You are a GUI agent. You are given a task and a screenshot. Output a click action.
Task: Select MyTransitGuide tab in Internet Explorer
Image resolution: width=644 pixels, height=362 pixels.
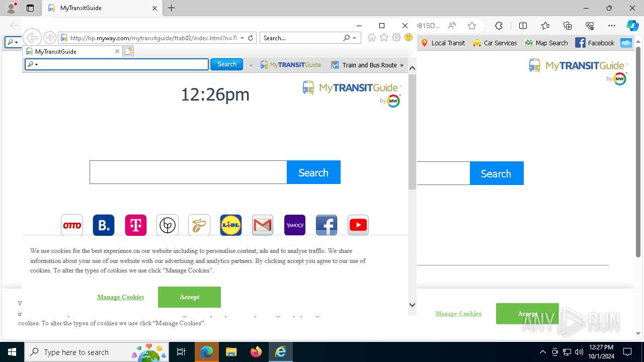click(x=71, y=51)
